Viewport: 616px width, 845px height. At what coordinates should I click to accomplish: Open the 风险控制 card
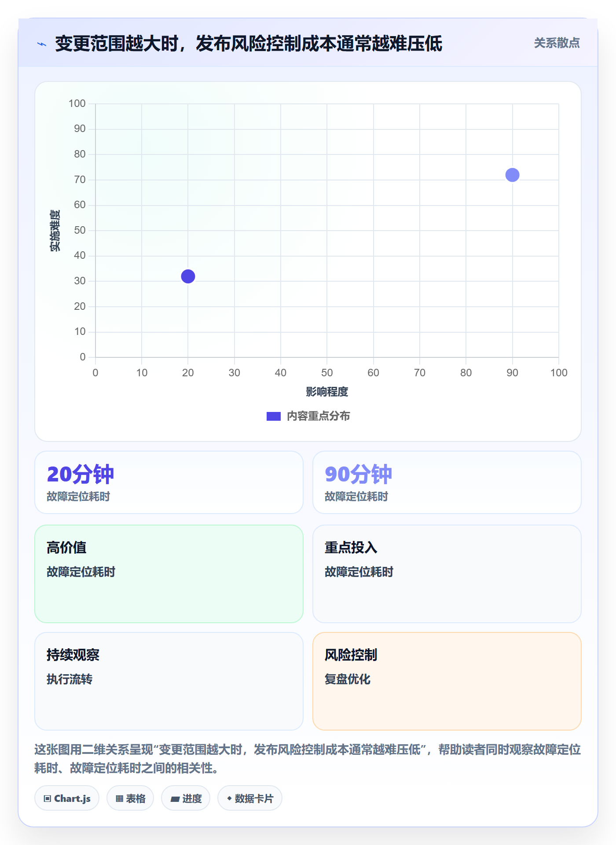447,681
